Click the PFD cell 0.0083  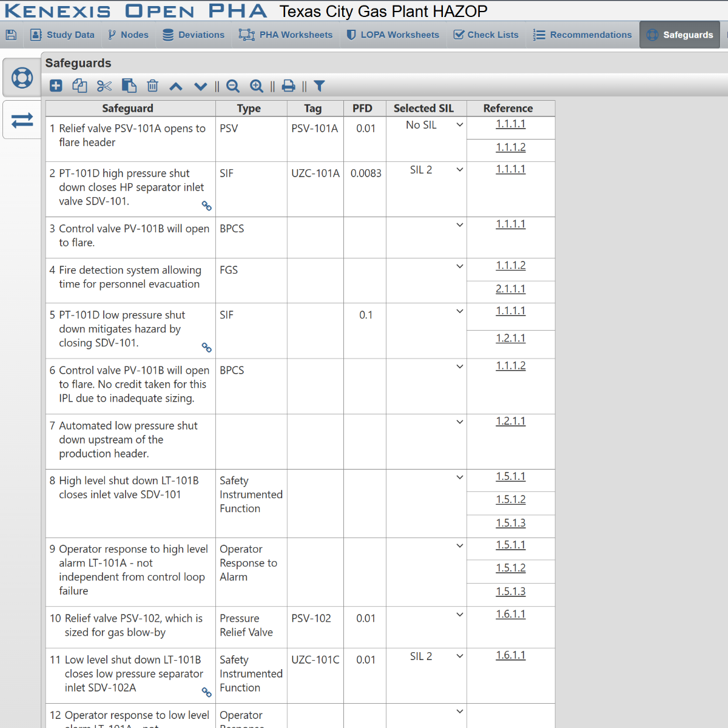point(366,174)
